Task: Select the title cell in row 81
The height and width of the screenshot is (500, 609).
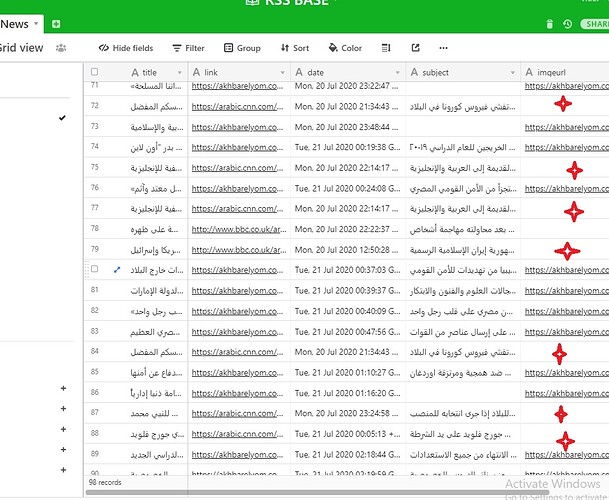Action: [x=157, y=290]
